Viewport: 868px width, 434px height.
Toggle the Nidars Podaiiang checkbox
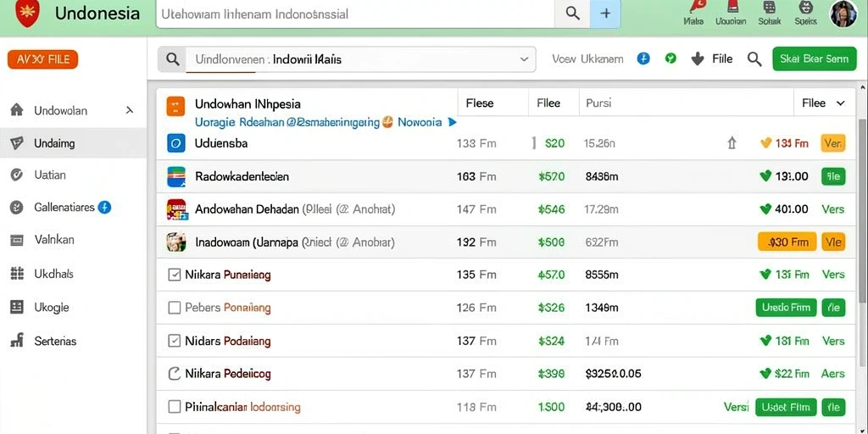click(175, 341)
